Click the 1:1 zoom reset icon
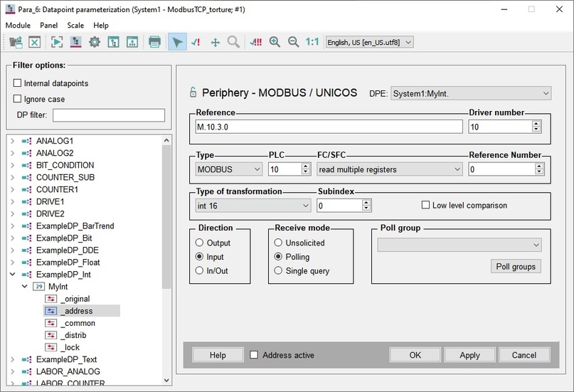574x392 pixels. click(312, 42)
